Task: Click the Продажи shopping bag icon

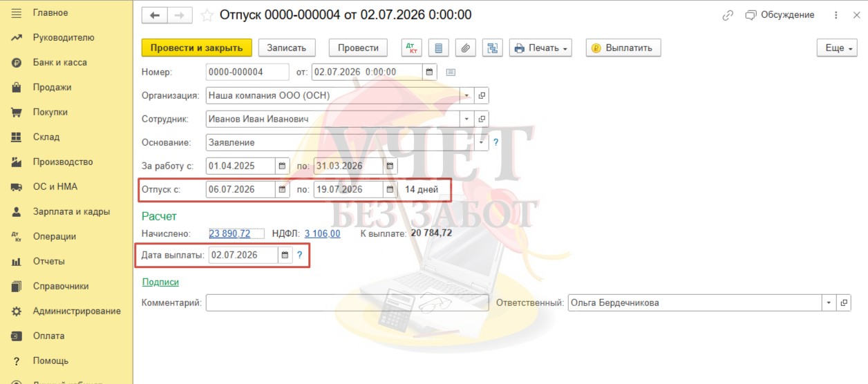Action: (x=17, y=88)
